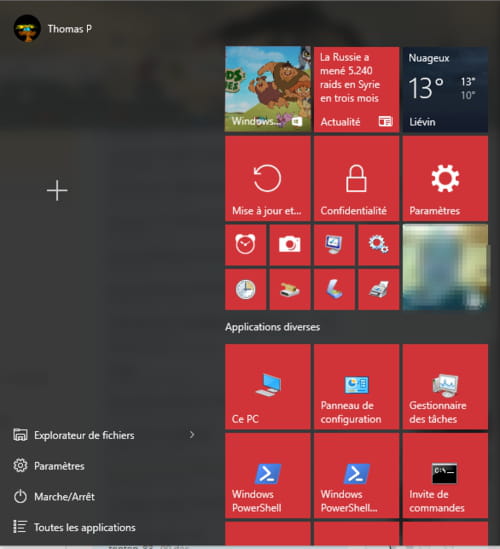Expand Explorateur de fichiers jump list arrow

tap(192, 435)
